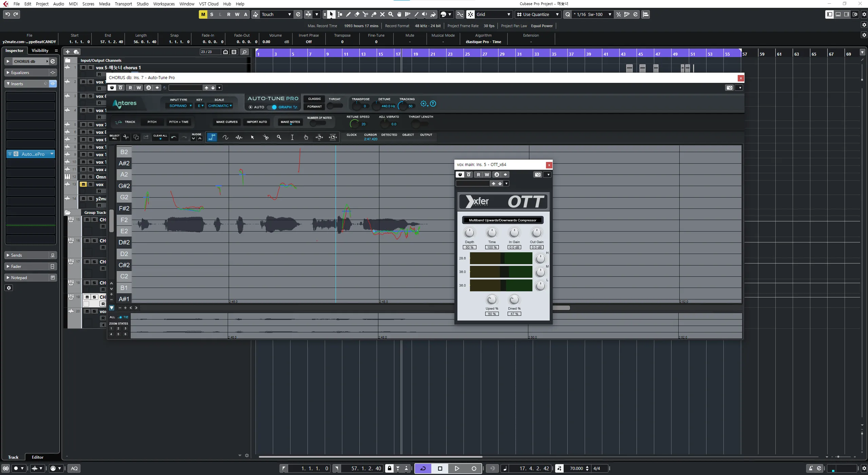Select Auto-Tune Hand scroll tool
Viewport: 868px width, 475px height.
click(306, 137)
